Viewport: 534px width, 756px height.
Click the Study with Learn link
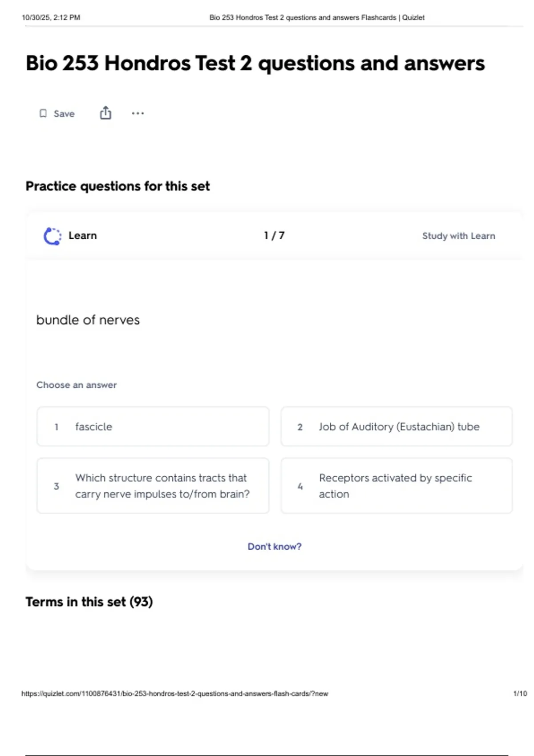(x=458, y=236)
